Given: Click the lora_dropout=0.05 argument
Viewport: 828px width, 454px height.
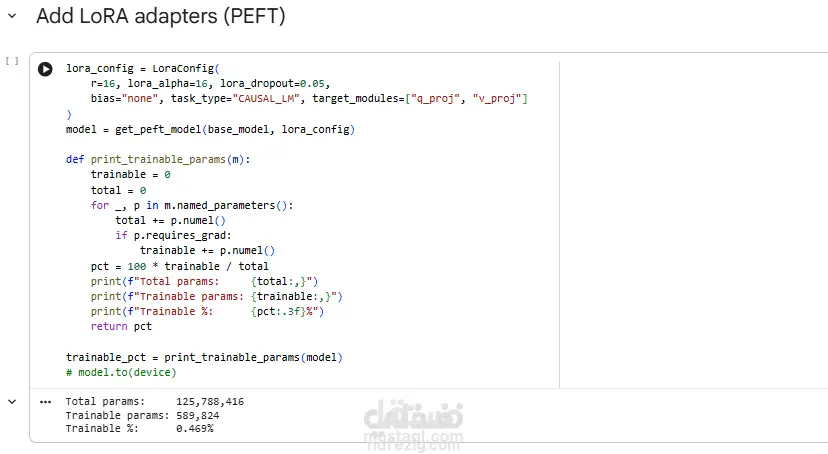Looking at the screenshot, I should (x=274, y=83).
